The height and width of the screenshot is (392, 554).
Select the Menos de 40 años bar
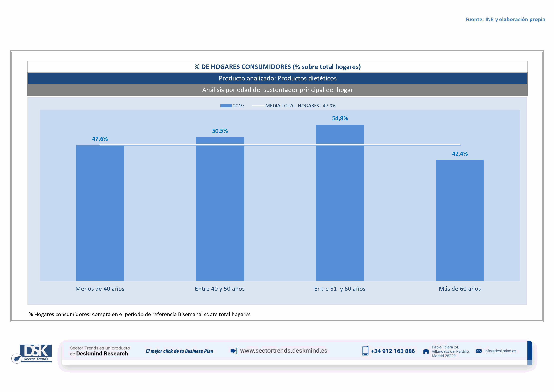pos(100,212)
